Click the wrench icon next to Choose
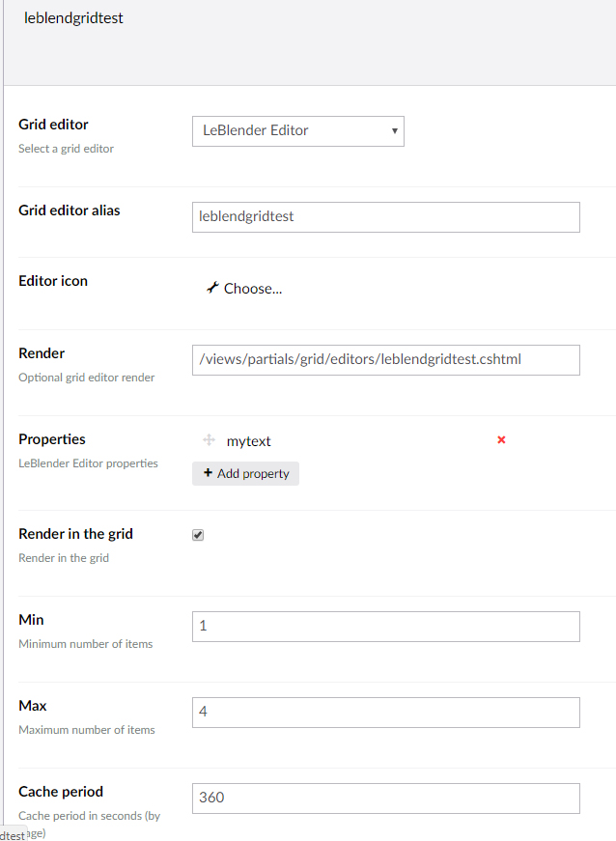The height and width of the screenshot is (841, 616). tap(212, 288)
